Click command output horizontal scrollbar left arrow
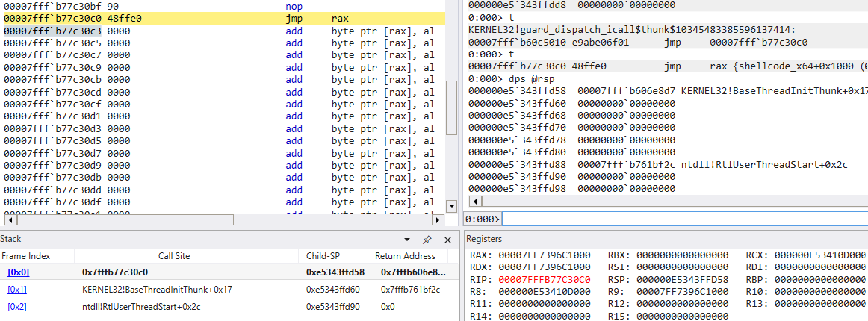This screenshot has height=321, width=868. pos(474,200)
